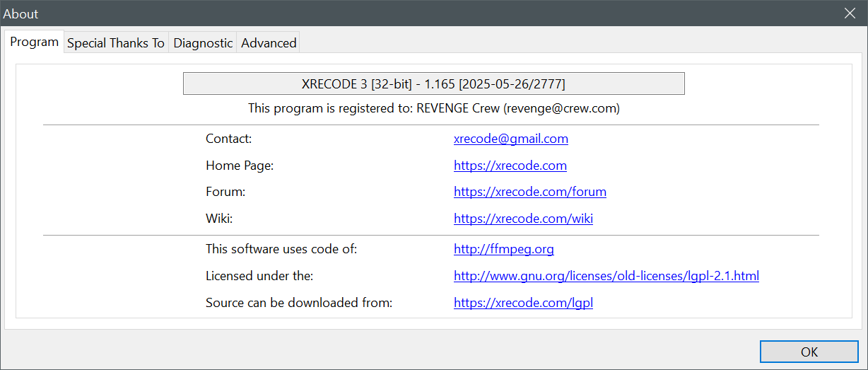Image resolution: width=868 pixels, height=370 pixels.
Task: Open the xrecode.com/forum link
Action: 529,192
